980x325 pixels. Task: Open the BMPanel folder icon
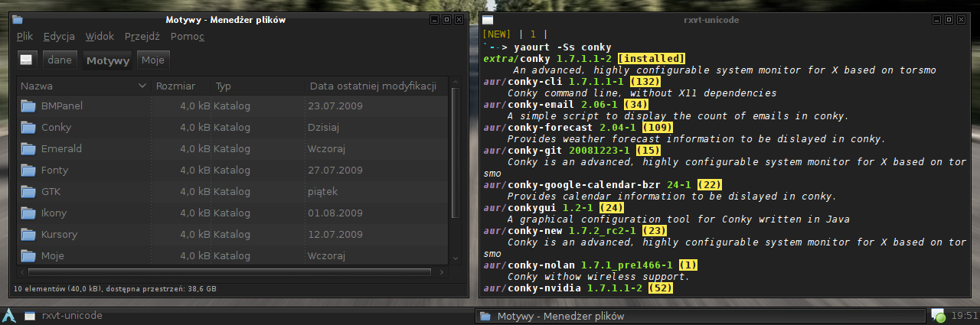[x=29, y=106]
